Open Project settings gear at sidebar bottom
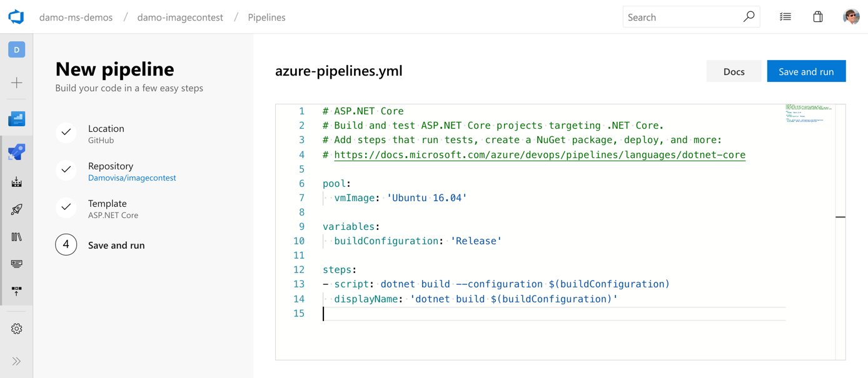The width and height of the screenshot is (868, 378). pos(16,327)
